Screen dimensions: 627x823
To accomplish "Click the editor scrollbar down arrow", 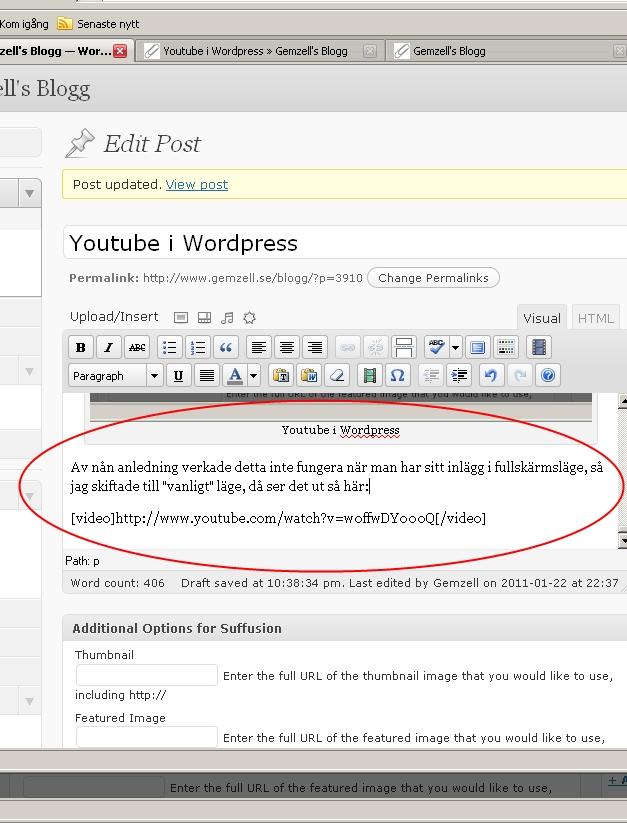I will 623,540.
